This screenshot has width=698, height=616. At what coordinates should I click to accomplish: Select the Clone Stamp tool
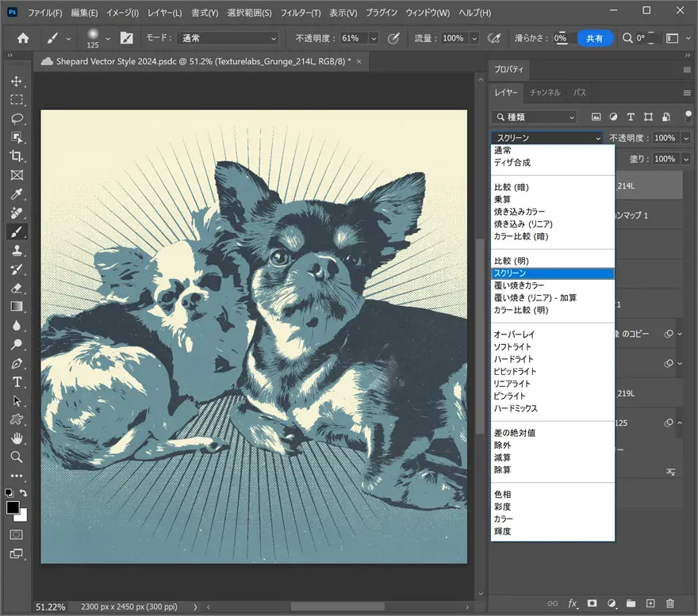(17, 251)
